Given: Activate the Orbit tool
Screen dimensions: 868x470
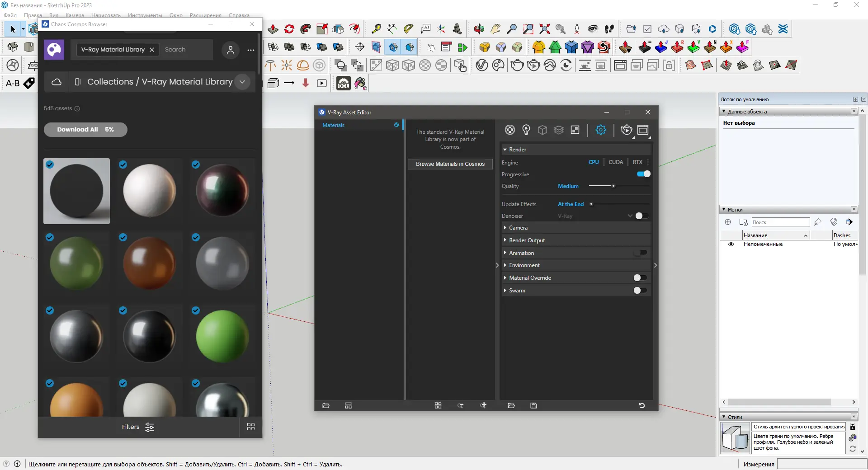Looking at the screenshot, I should [479, 29].
